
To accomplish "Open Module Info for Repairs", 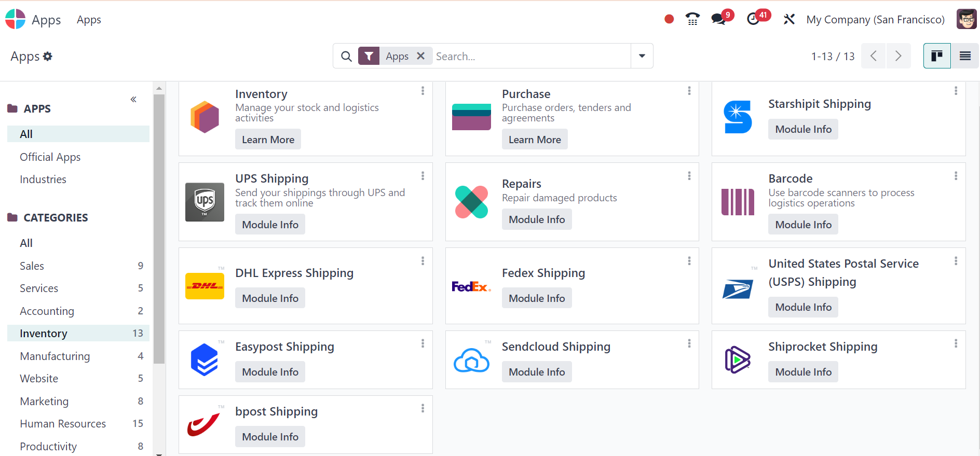I will pos(537,219).
